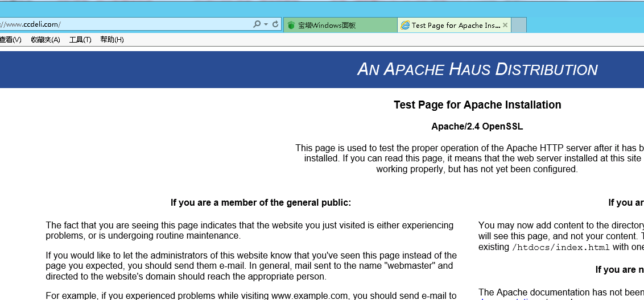The height and width of the screenshot is (300, 644).
Task: Click the Test Page for Apache Installation heading
Action: point(477,105)
